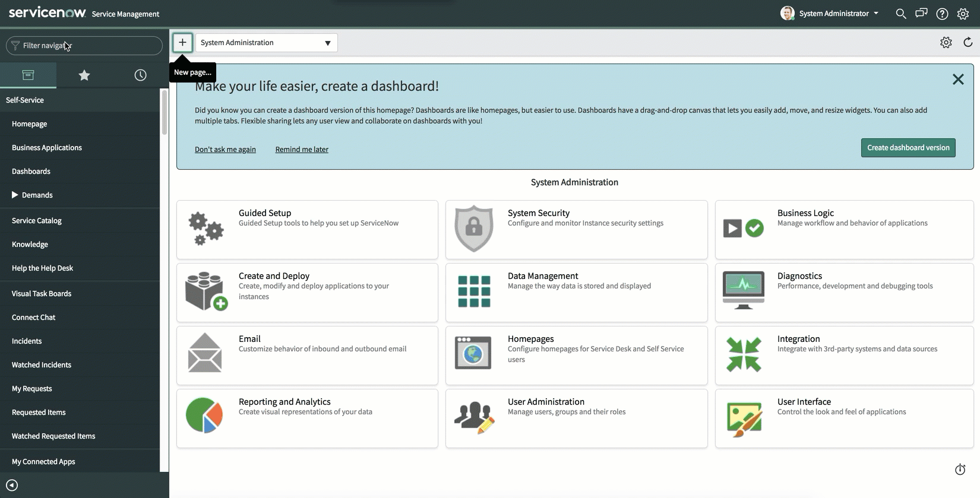Click the response time stopwatch icon

tap(960, 470)
